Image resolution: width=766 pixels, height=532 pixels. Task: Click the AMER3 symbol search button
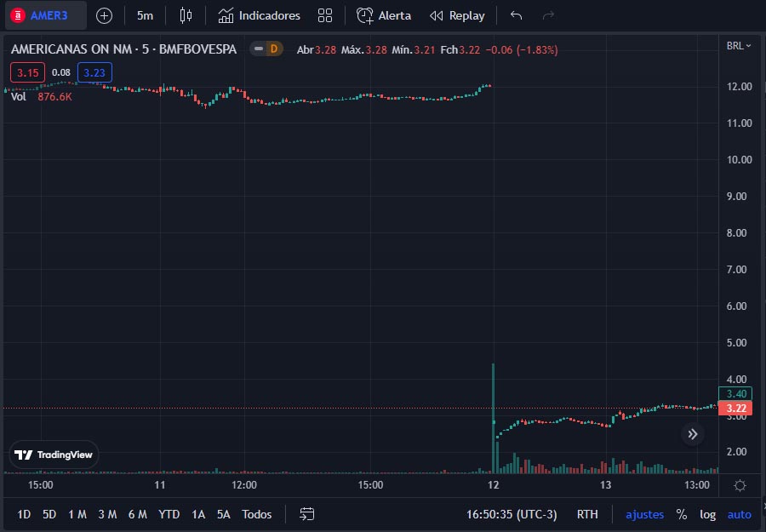click(x=46, y=15)
